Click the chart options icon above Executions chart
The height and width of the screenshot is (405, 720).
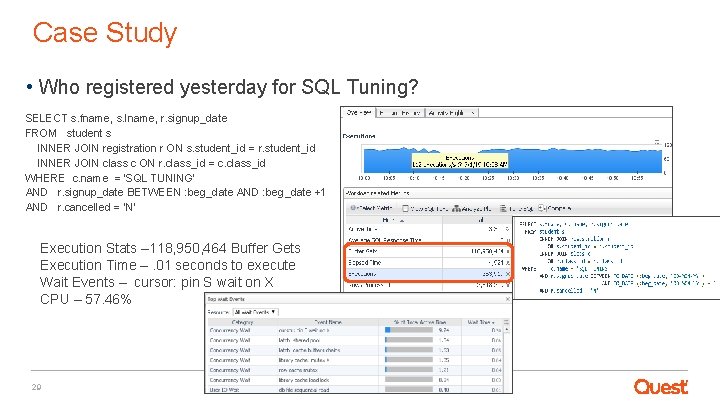click(657, 141)
